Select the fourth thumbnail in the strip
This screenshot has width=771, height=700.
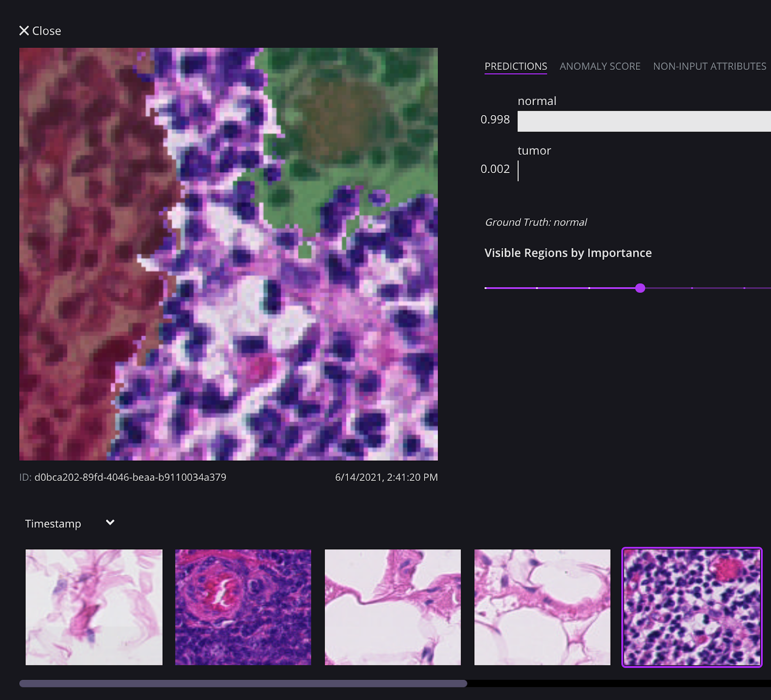(x=542, y=607)
